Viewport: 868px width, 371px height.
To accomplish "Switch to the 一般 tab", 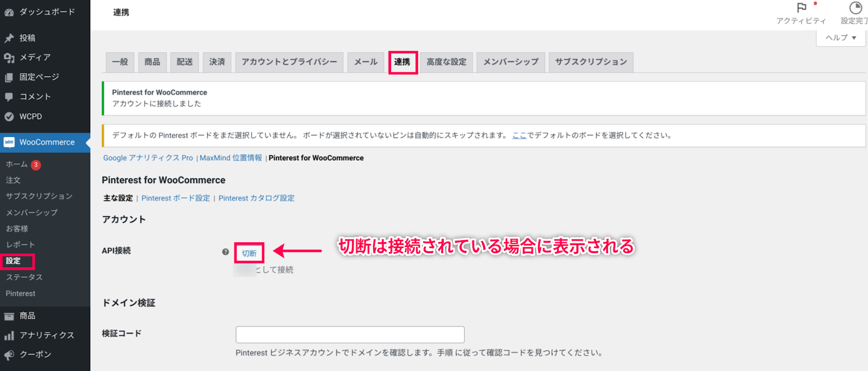I will (x=120, y=62).
